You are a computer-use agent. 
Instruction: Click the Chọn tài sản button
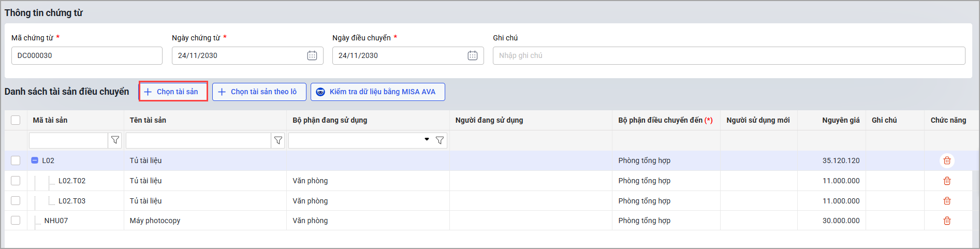[x=173, y=92]
